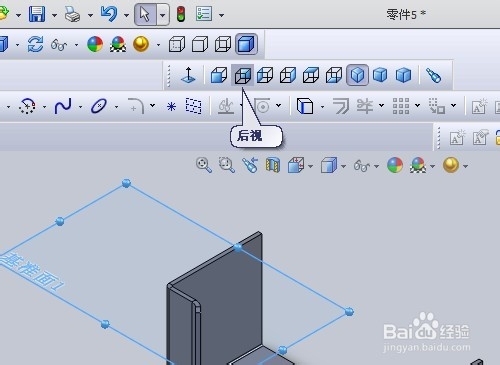Switch to Back view (后视) button
This screenshot has width=500, height=365.
pyautogui.click(x=243, y=75)
